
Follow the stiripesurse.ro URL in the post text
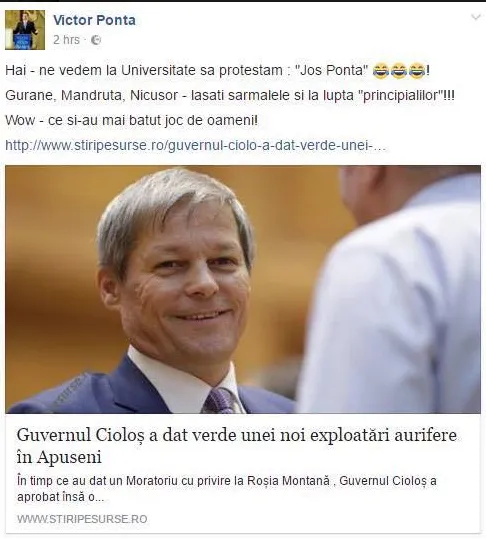coord(195,145)
